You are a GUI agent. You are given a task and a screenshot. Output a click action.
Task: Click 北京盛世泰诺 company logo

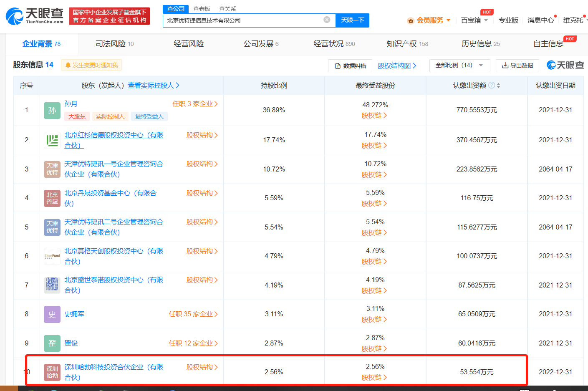pyautogui.click(x=52, y=285)
